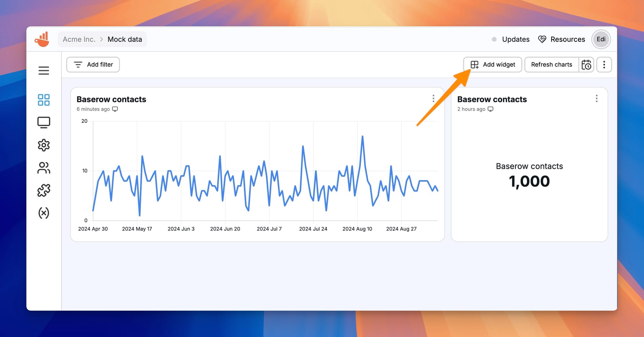Open Resources from the top bar
This screenshot has height=337, width=644.
coord(562,39)
